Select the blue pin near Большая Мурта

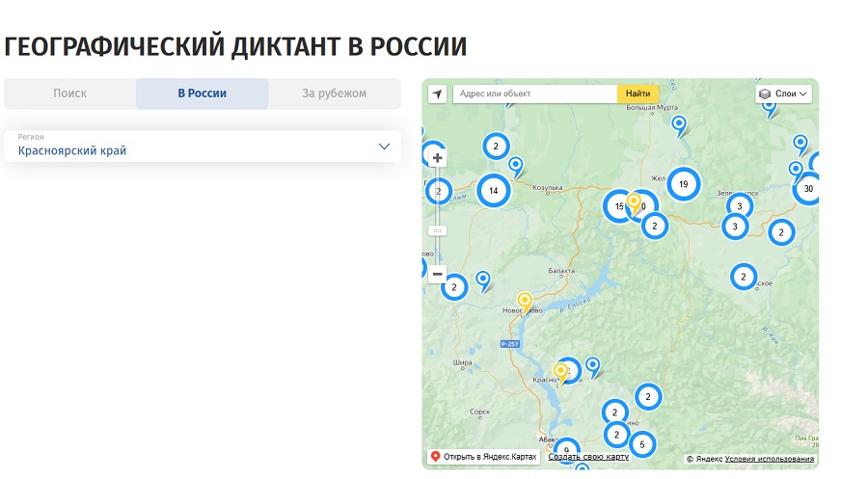[679, 124]
